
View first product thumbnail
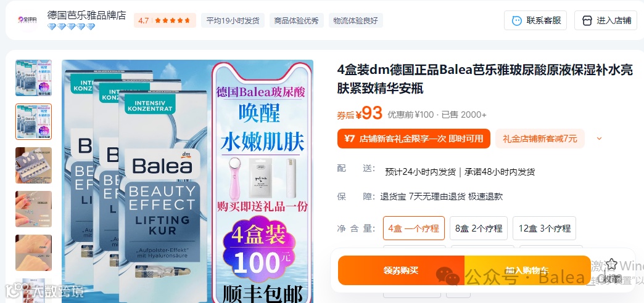[34, 78]
